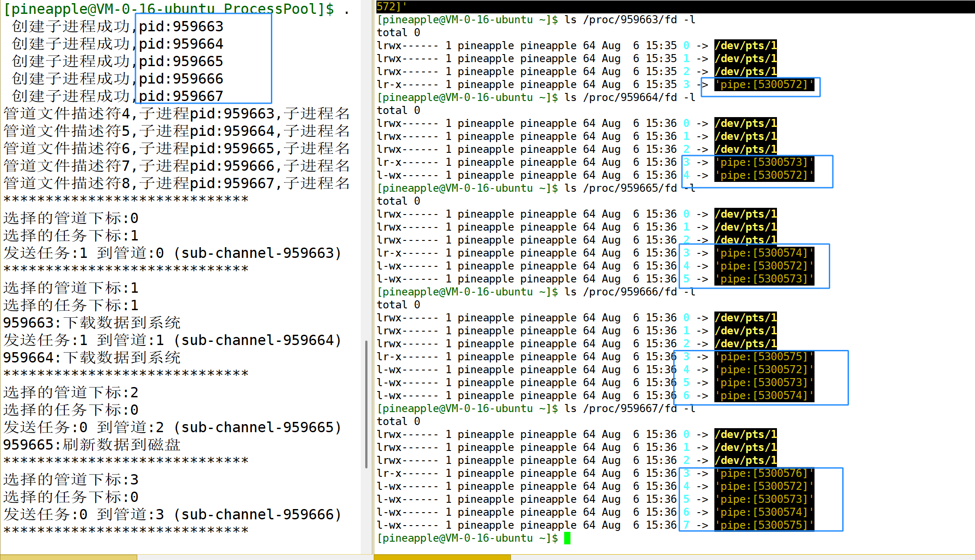975x560 pixels.
Task: Select 'pipe:[5300575]' on its lr-x row
Action: coord(764,357)
